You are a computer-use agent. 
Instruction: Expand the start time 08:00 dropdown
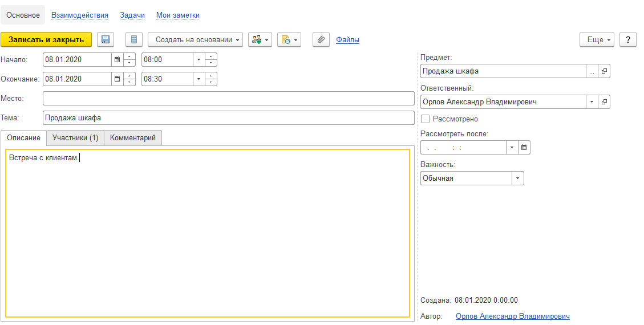pos(199,59)
